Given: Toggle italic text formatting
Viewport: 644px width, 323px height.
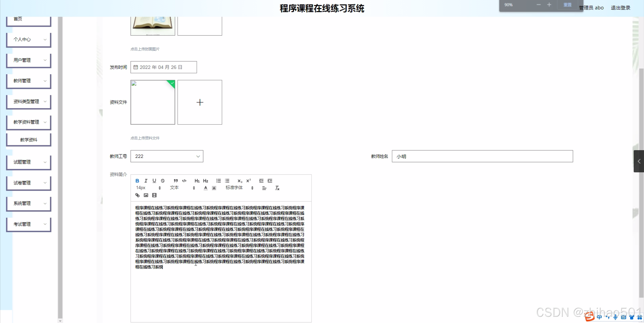Looking at the screenshot, I should [146, 181].
